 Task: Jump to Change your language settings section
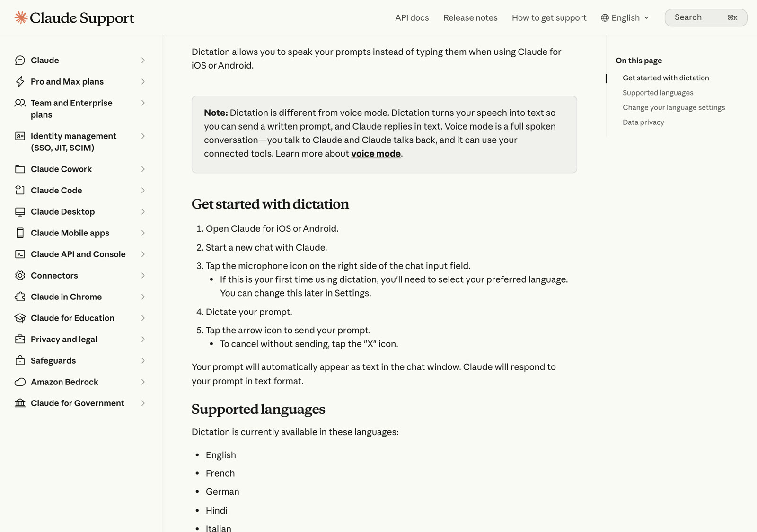(x=674, y=107)
